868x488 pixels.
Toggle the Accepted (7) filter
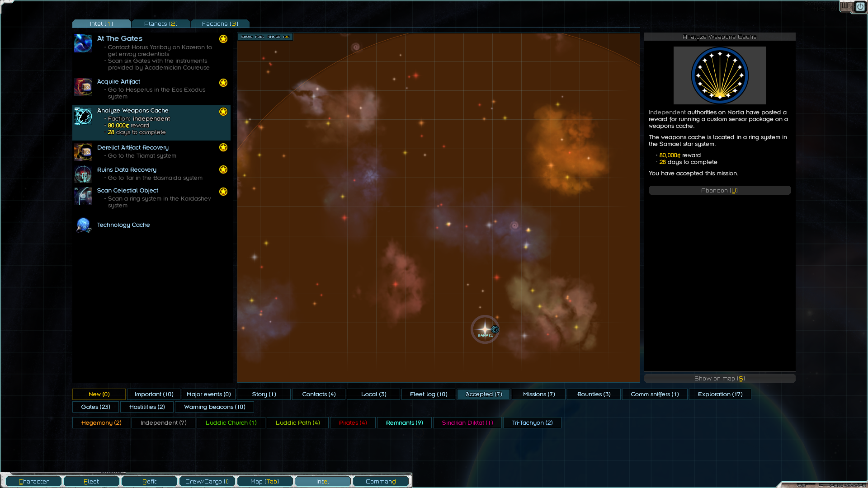484,394
